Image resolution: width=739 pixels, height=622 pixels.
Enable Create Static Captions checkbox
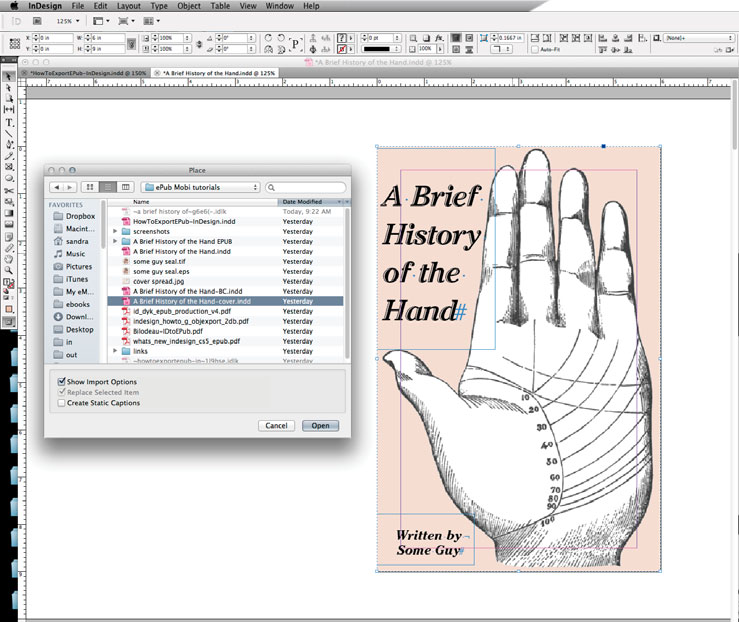[x=62, y=403]
